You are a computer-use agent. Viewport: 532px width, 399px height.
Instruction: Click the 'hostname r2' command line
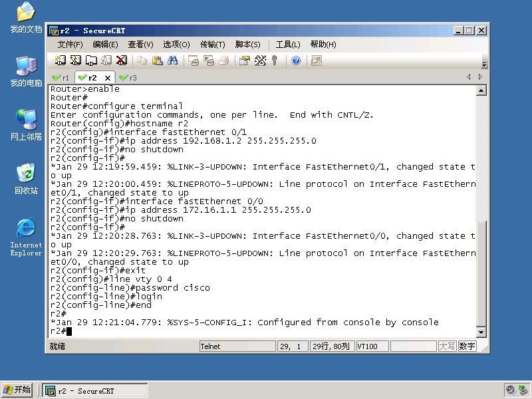point(119,124)
